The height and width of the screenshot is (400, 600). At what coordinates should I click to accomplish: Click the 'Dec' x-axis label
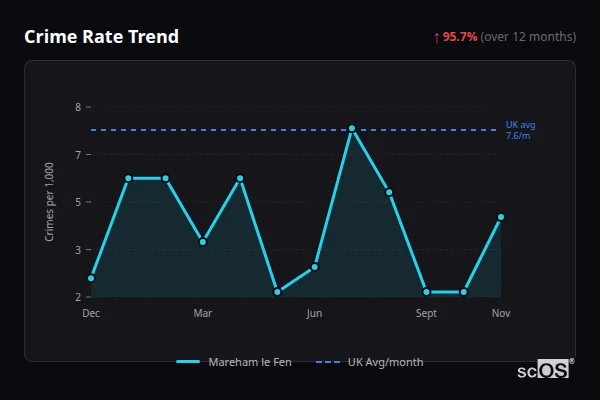click(91, 313)
